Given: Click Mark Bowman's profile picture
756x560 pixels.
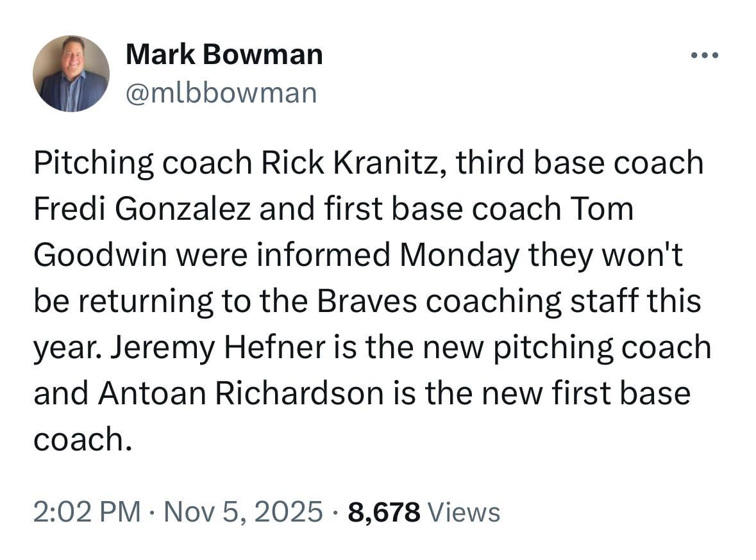Looking at the screenshot, I should click(x=72, y=72).
